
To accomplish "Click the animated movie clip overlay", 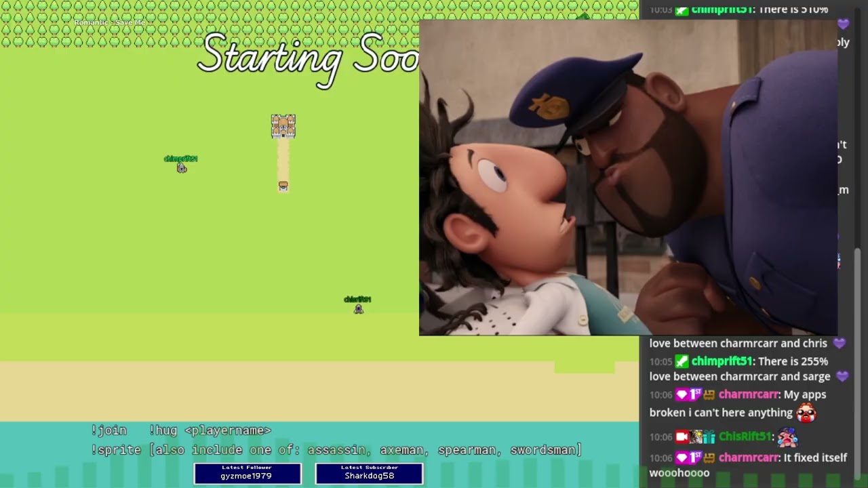I will coord(628,178).
